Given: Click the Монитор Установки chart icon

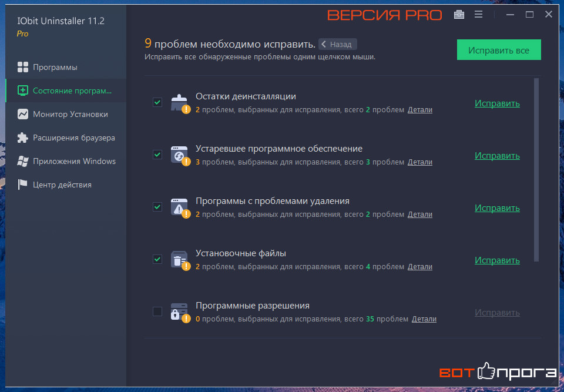Looking at the screenshot, I should tap(23, 115).
